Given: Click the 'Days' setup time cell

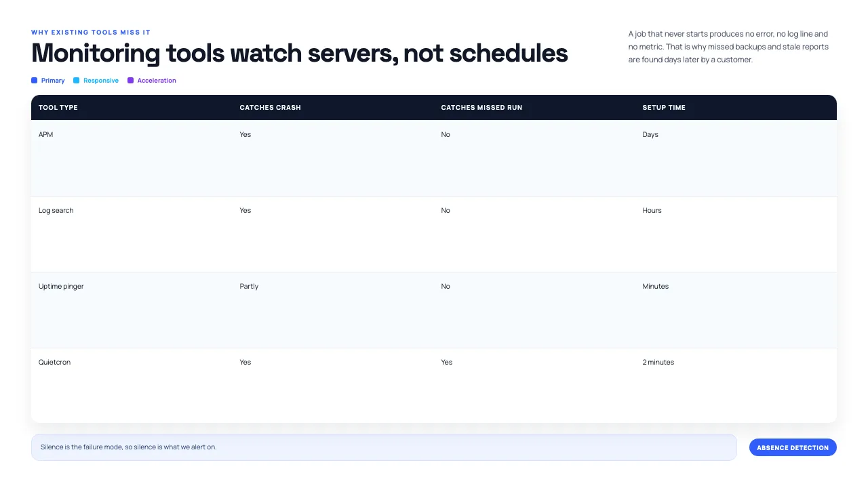Looking at the screenshot, I should [x=650, y=134].
